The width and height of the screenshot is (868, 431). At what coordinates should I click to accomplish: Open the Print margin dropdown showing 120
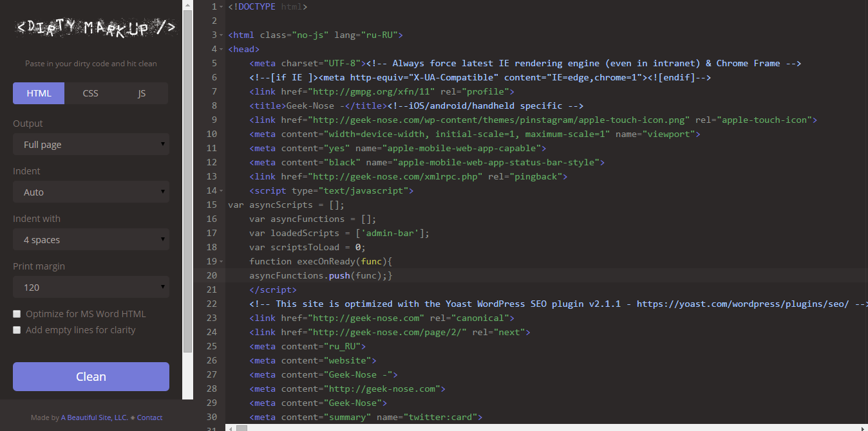pos(91,288)
